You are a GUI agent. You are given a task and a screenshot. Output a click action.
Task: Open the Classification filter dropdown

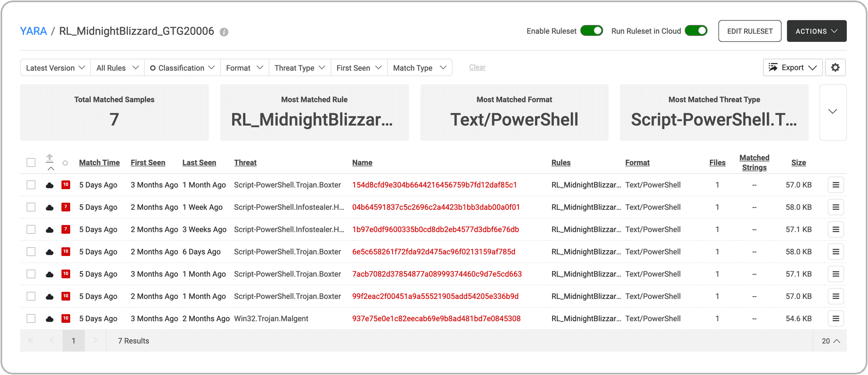click(182, 67)
